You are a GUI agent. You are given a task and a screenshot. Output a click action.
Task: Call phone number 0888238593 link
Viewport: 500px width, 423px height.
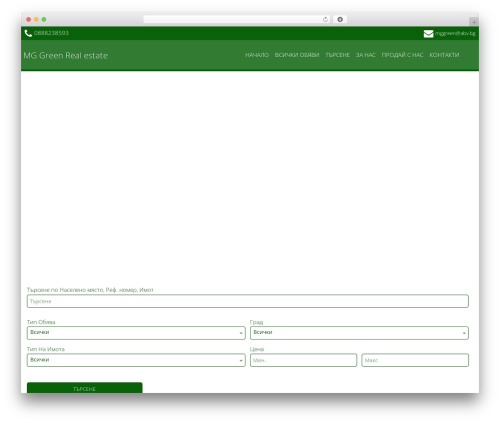click(x=51, y=33)
